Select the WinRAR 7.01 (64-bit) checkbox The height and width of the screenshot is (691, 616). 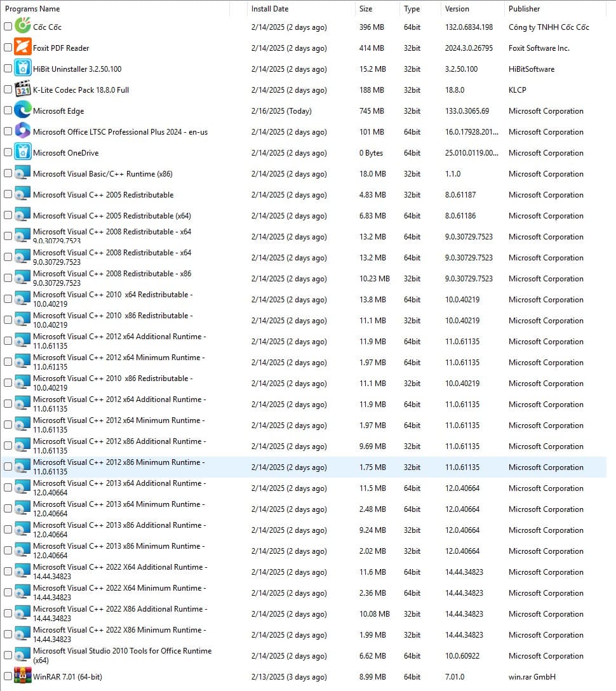[x=8, y=676]
